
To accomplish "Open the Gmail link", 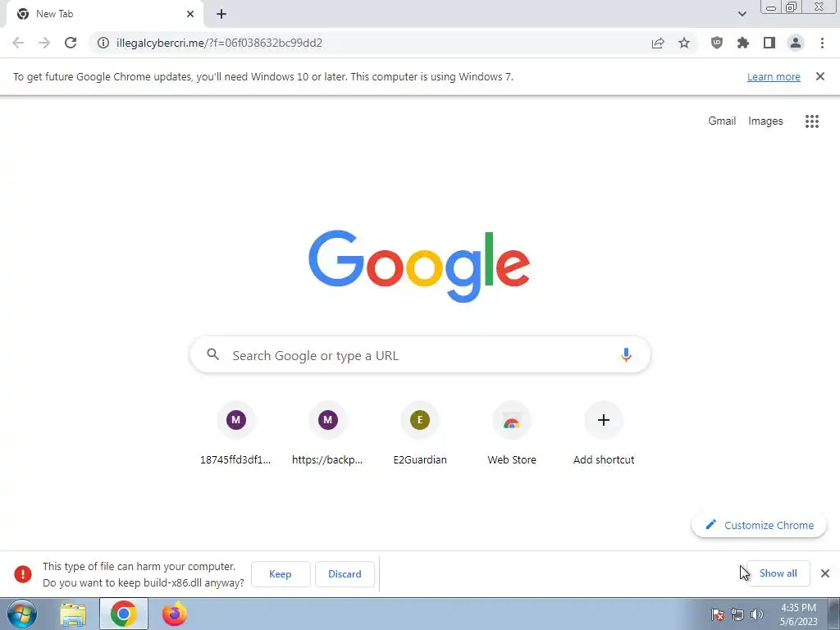I will pyautogui.click(x=722, y=121).
